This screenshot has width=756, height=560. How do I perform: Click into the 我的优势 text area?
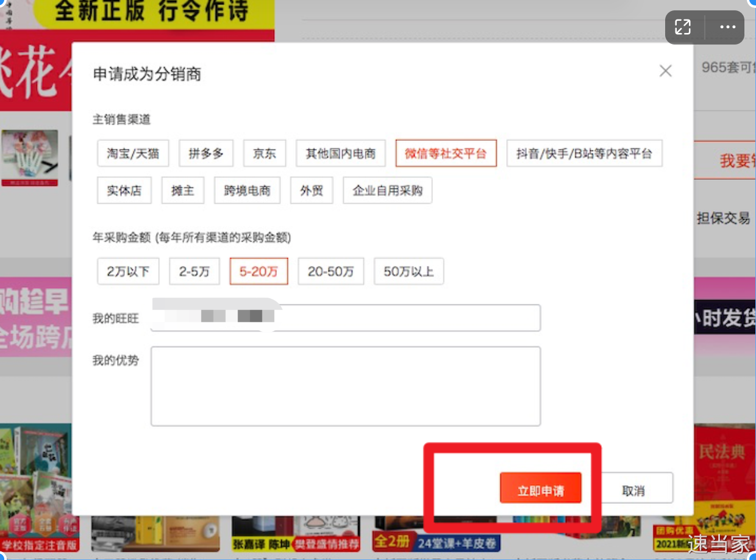[346, 386]
